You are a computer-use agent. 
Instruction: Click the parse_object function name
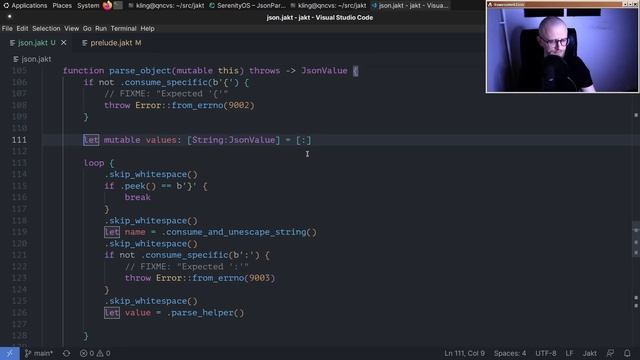point(140,71)
